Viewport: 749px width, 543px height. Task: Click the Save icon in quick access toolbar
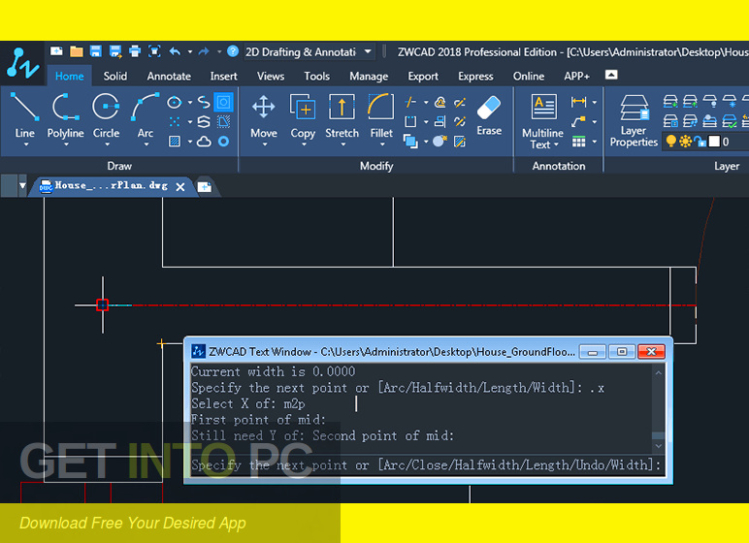[x=96, y=51]
